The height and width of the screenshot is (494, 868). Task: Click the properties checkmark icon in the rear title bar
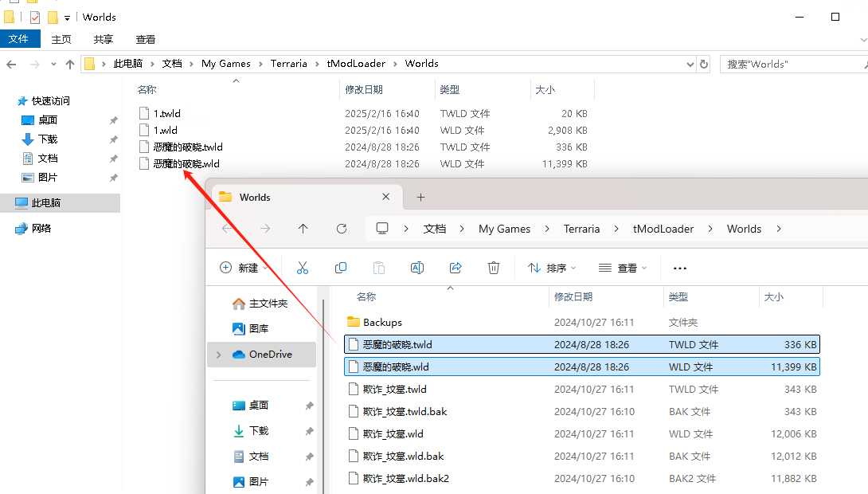coord(35,18)
